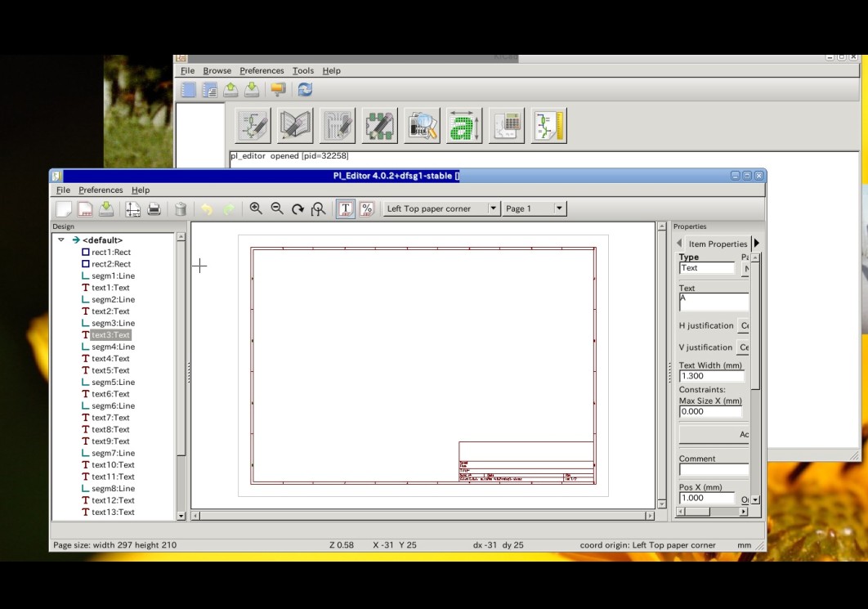Open the coordinate origin dropdown
This screenshot has width=868, height=609.
(494, 208)
